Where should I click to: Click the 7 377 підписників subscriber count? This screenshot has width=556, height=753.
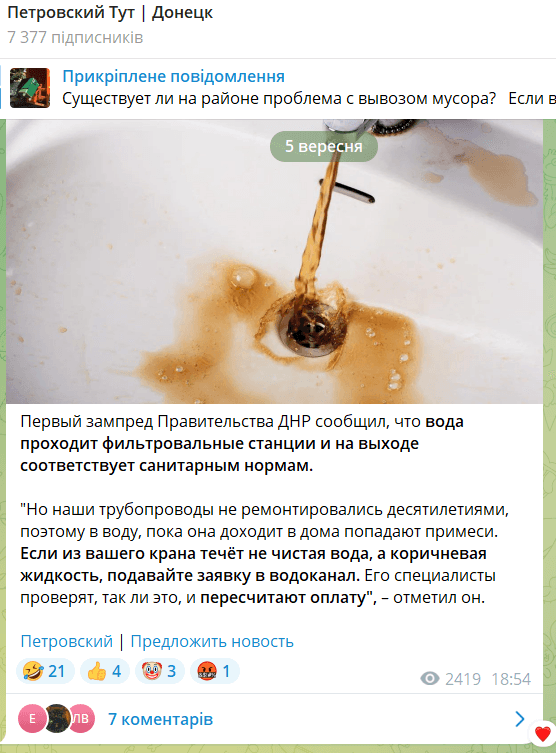[x=75, y=37]
